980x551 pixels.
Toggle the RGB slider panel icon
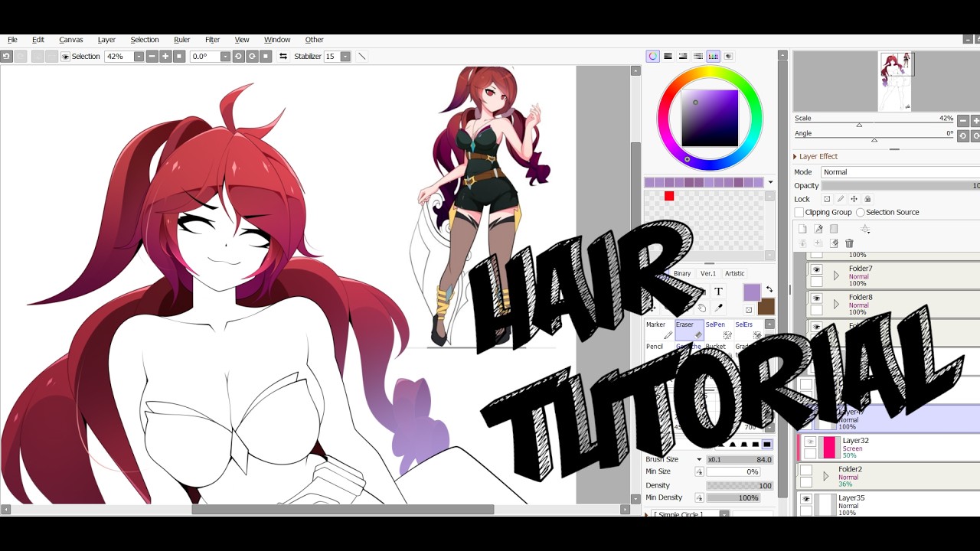(668, 56)
